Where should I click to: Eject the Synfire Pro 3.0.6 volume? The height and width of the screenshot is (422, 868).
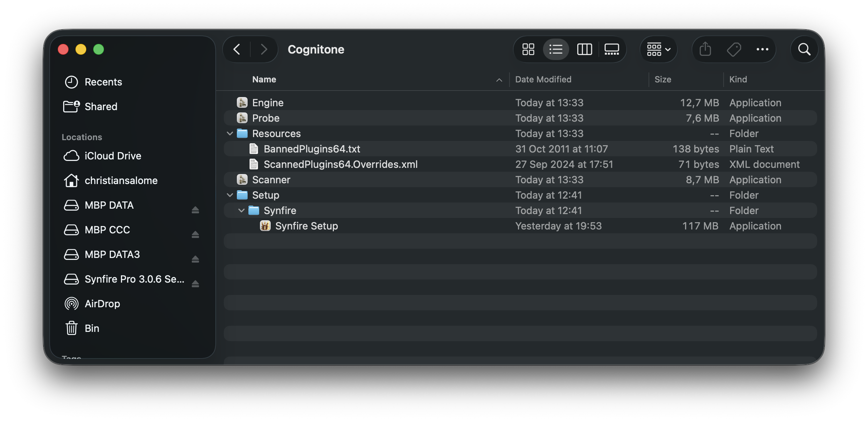click(195, 284)
